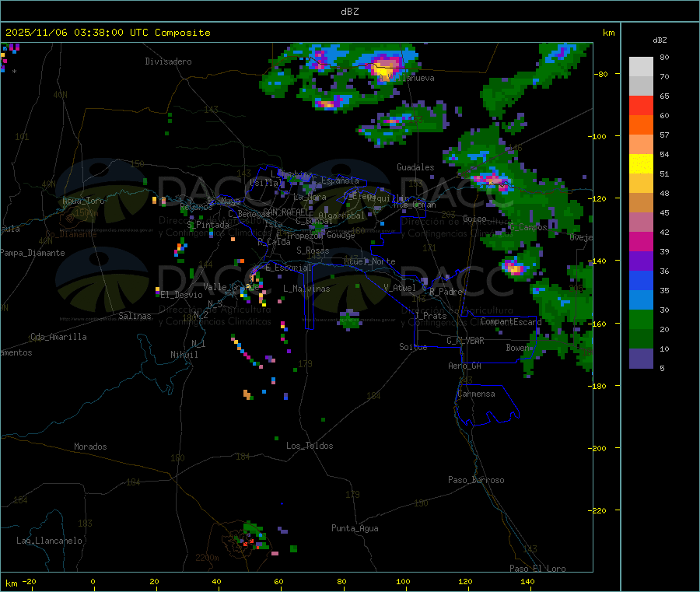The width and height of the screenshot is (700, 592).
Task: Click the La_Nora map label
Action: point(310,197)
